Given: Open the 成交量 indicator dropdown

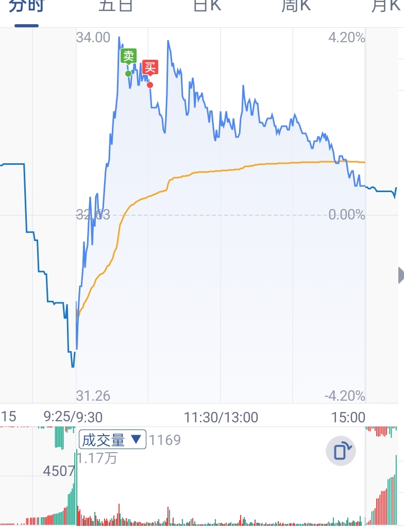Looking at the screenshot, I should coord(112,440).
